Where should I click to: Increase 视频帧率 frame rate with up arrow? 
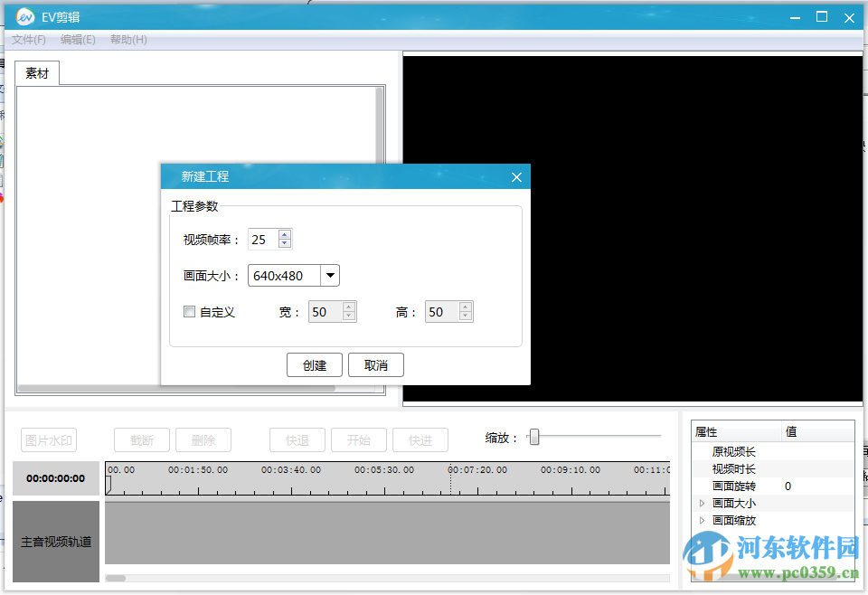click(284, 234)
